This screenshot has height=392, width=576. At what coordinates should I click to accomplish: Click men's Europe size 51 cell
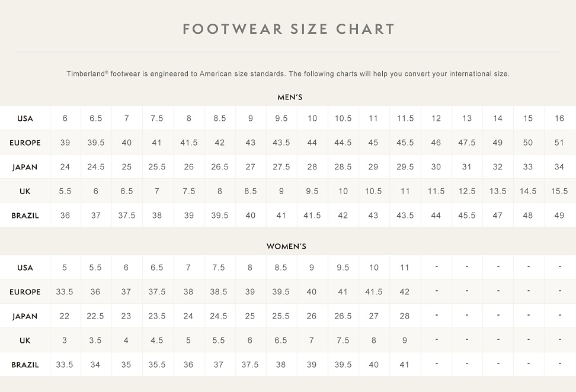point(559,143)
